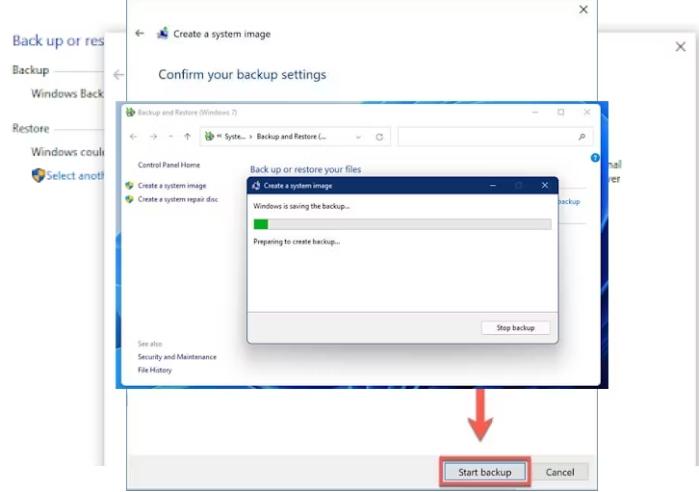Click the Windows is saving the backup text
The width and height of the screenshot is (699, 492).
tap(301, 206)
